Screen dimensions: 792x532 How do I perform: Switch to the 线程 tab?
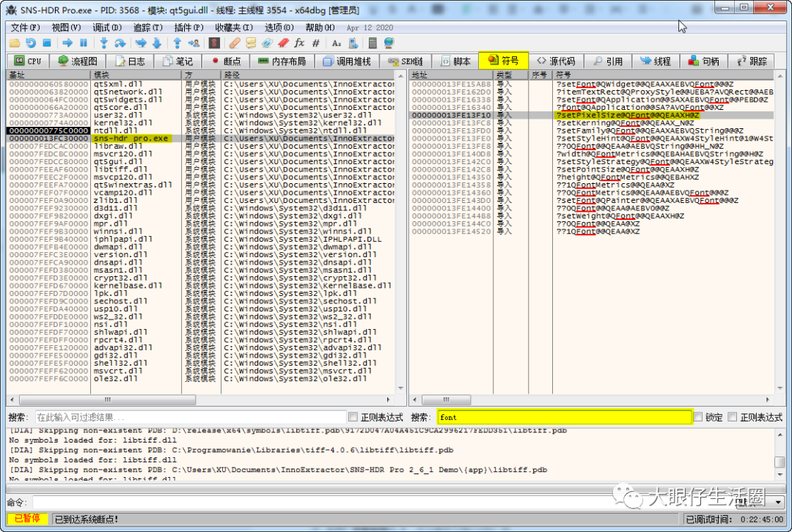[x=656, y=61]
